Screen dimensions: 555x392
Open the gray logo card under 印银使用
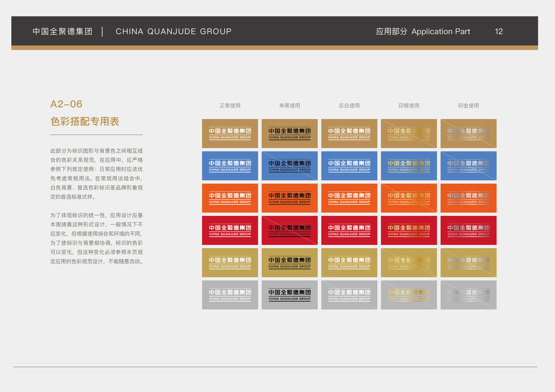409,295
